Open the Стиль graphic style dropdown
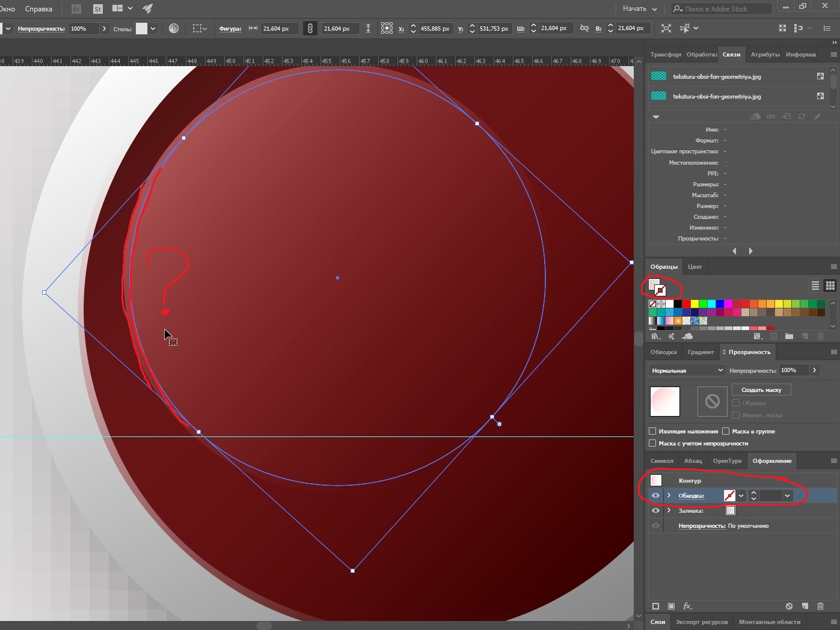This screenshot has width=840, height=630. [x=153, y=28]
